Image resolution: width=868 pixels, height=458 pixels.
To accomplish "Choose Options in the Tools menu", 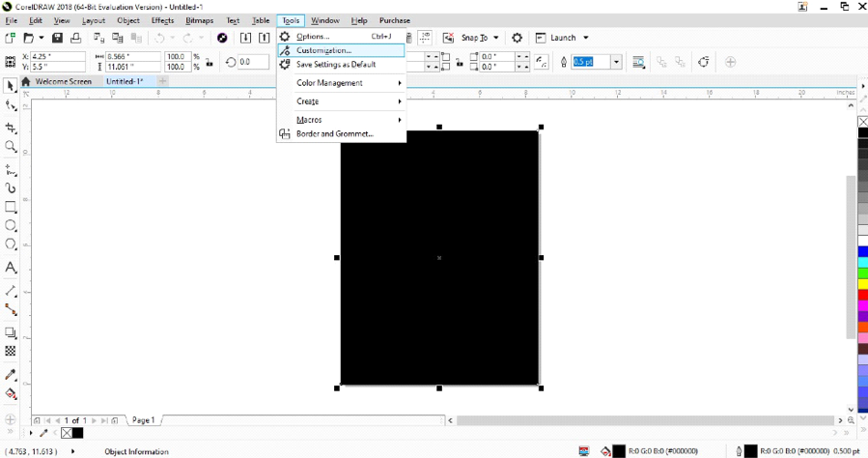I will coord(342,36).
